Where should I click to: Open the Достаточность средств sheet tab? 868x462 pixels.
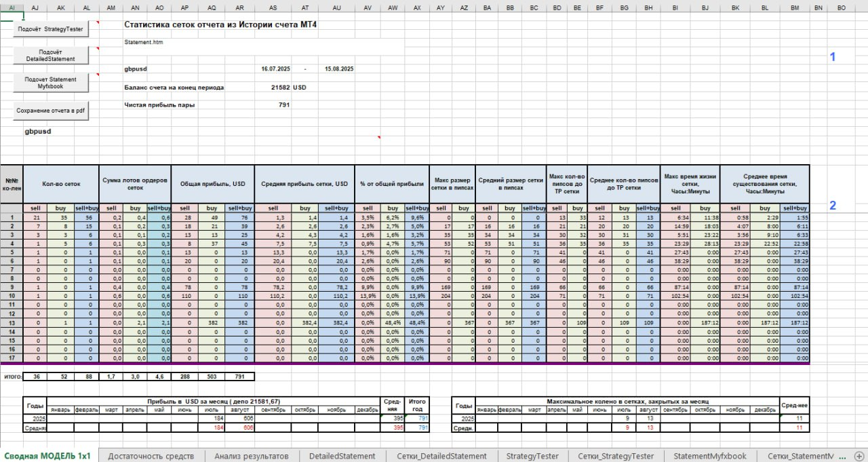pos(151,456)
